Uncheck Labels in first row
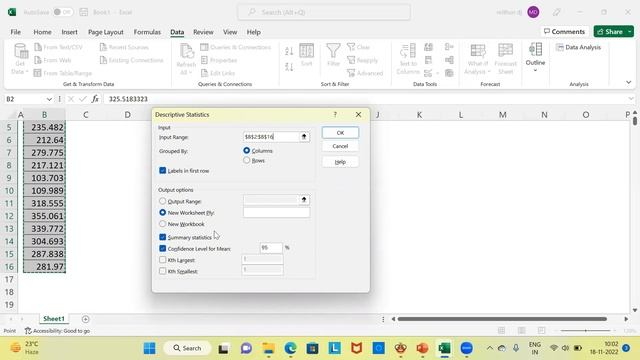This screenshot has width=640, height=360. click(162, 171)
